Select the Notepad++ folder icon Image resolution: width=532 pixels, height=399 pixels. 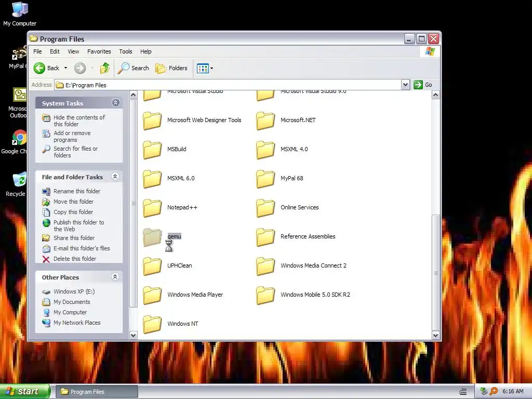tap(152, 208)
